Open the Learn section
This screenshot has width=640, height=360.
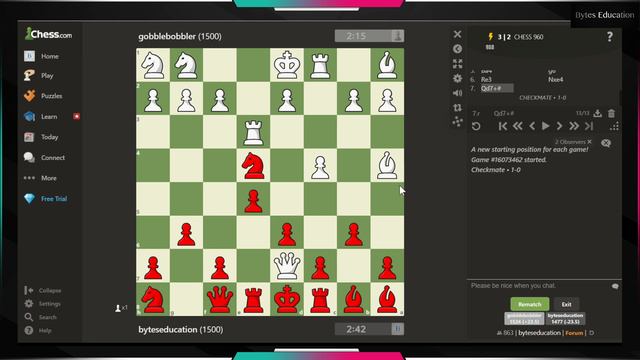tap(41, 117)
